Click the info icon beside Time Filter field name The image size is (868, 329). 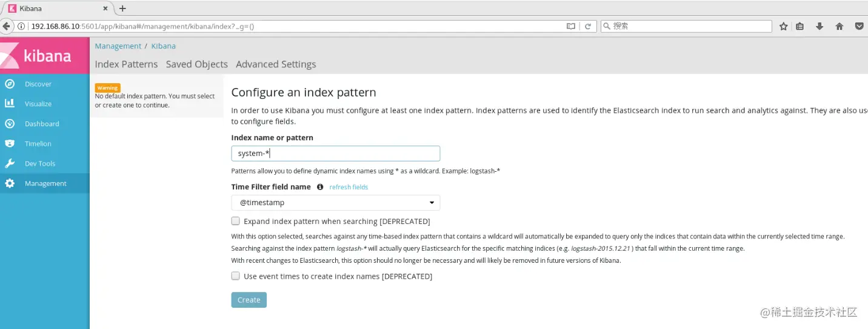[320, 187]
